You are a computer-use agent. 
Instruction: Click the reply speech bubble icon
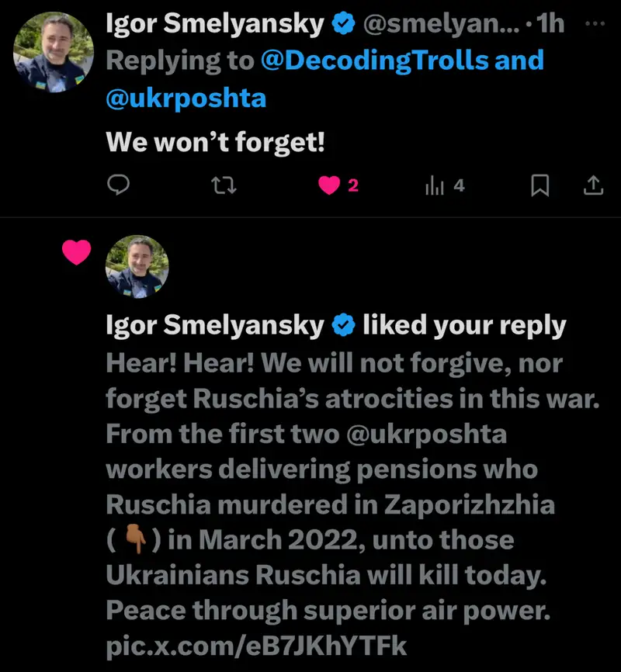117,185
